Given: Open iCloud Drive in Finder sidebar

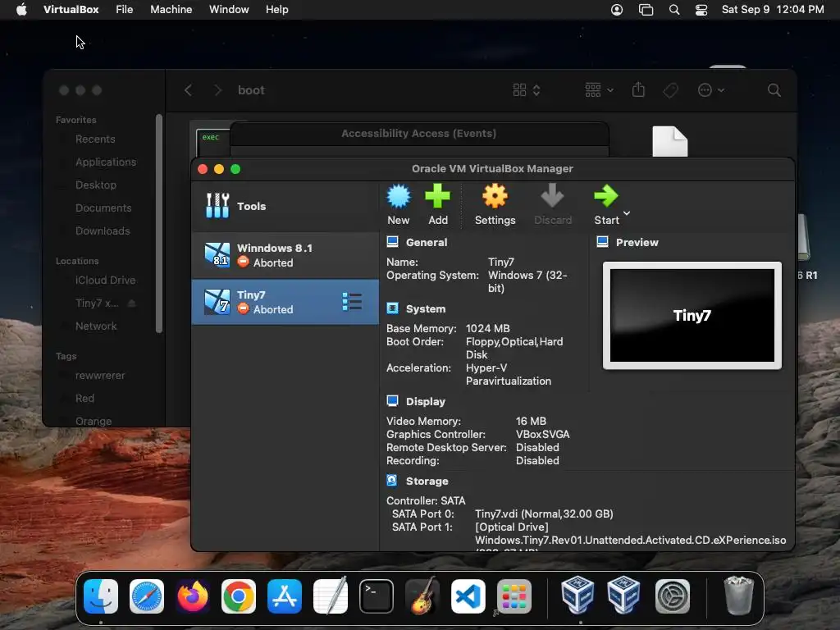Looking at the screenshot, I should click(x=105, y=281).
